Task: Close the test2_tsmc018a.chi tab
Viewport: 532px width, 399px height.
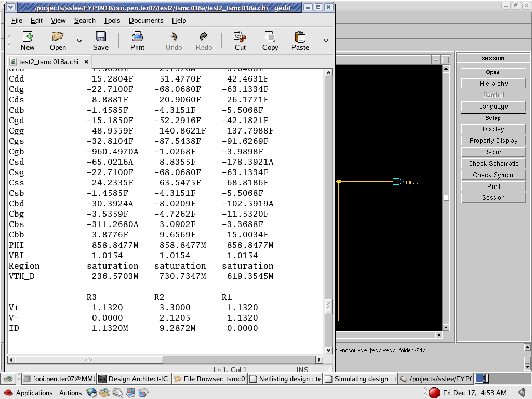Action: coord(86,61)
